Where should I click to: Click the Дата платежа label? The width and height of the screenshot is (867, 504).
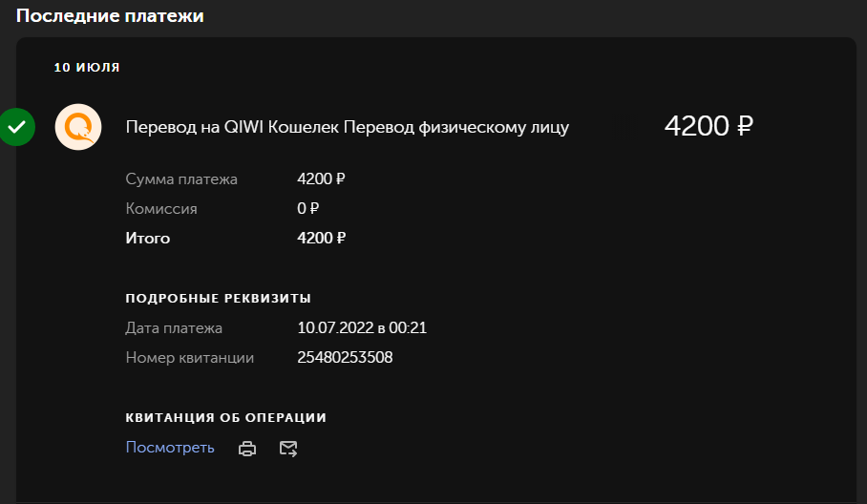pyautogui.click(x=174, y=328)
